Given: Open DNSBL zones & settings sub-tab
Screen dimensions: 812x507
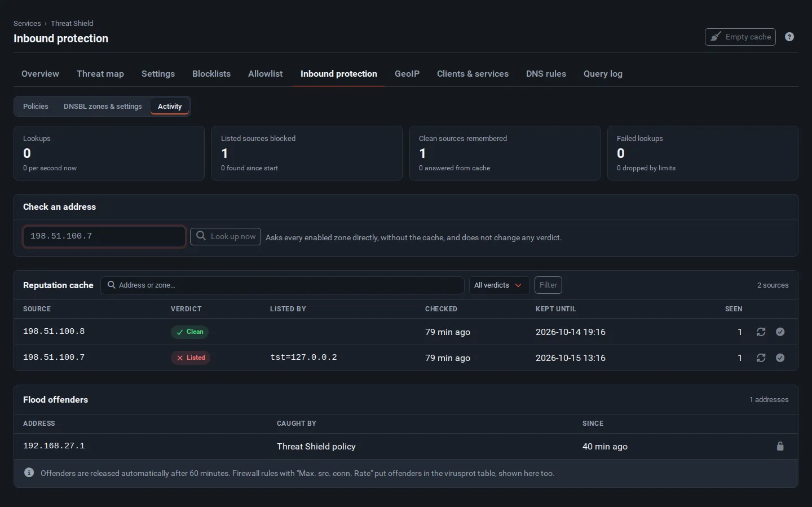Looking at the screenshot, I should pyautogui.click(x=103, y=106).
